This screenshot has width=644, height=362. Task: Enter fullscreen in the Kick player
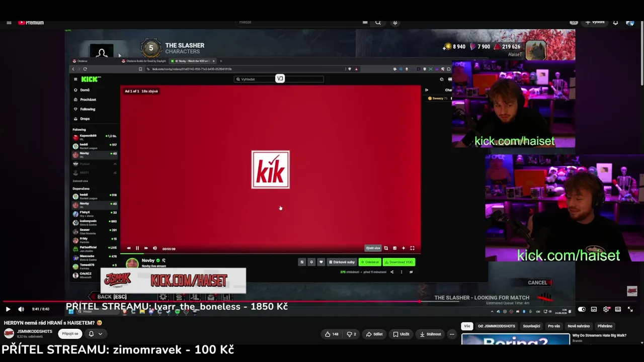[412, 248]
